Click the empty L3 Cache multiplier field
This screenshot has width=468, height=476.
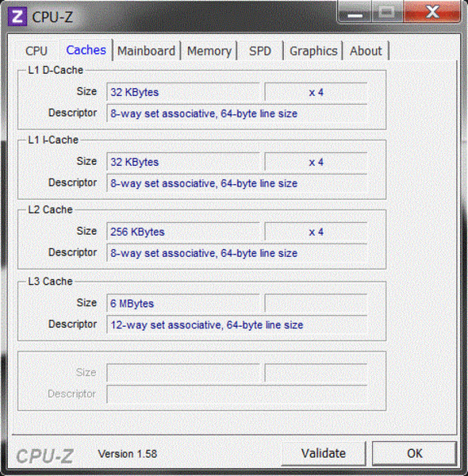tap(316, 303)
